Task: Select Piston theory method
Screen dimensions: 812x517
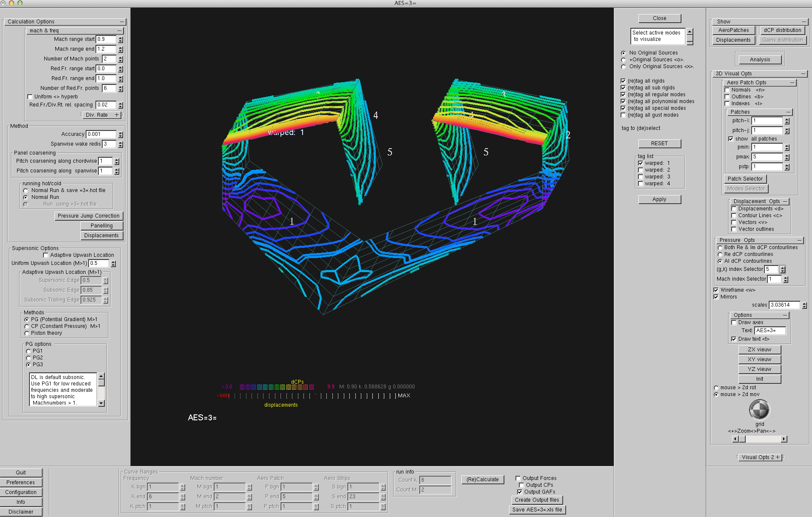Action: click(27, 333)
